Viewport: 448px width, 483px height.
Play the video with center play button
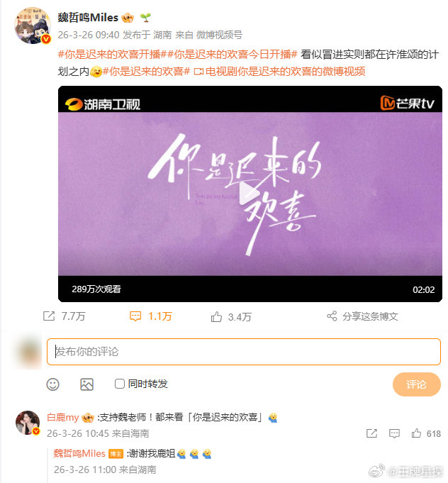(x=250, y=193)
